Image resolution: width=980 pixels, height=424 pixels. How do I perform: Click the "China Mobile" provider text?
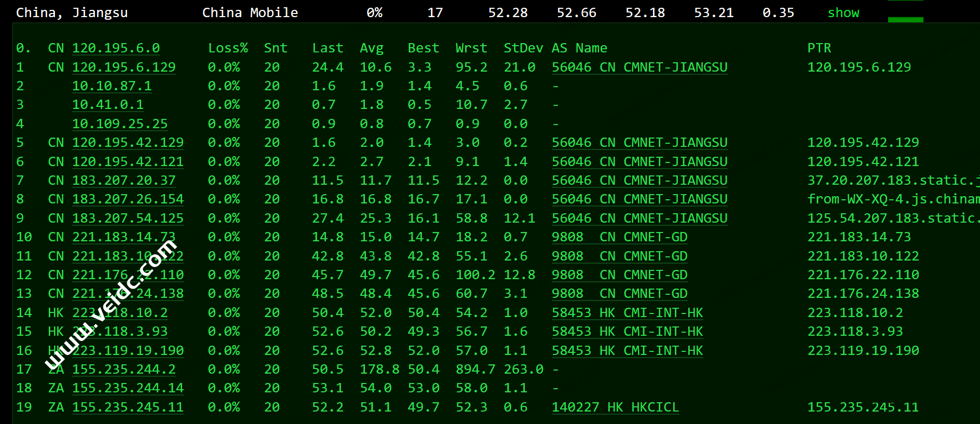pyautogui.click(x=250, y=13)
